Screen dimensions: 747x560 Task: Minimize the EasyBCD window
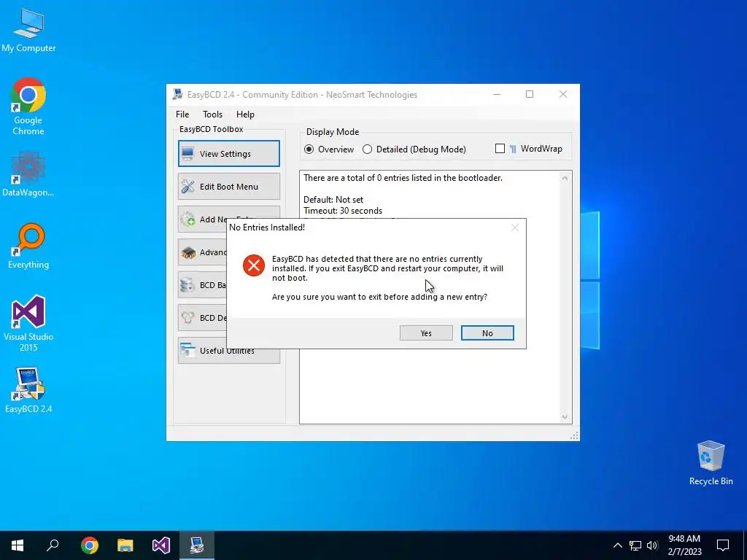coord(497,94)
